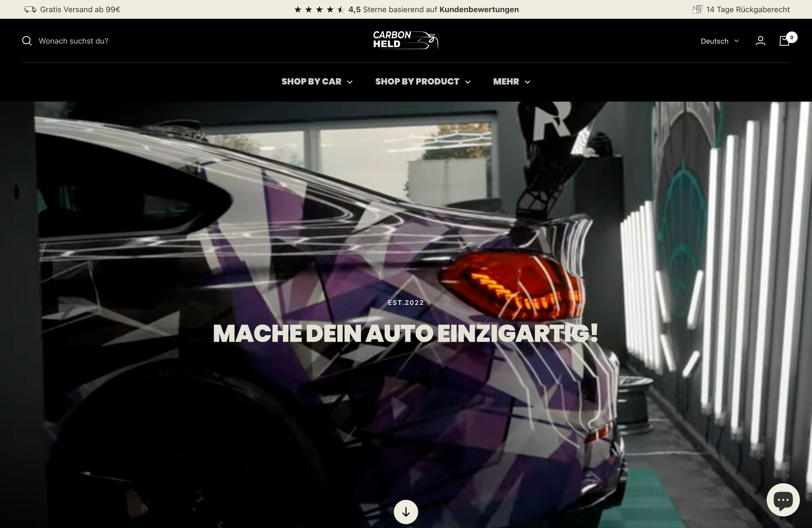812x528 pixels.
Task: Select SHOP BY CAR in the navigation
Action: click(x=311, y=81)
